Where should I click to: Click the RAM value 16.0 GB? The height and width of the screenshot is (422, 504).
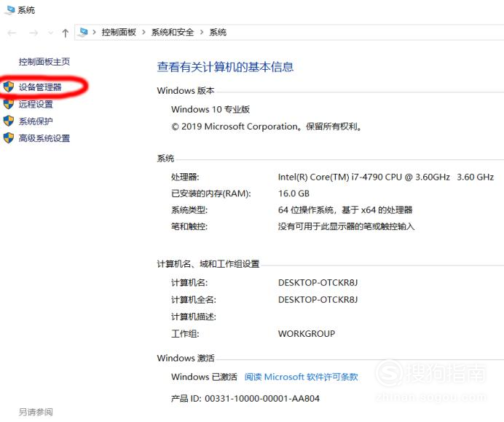294,194
